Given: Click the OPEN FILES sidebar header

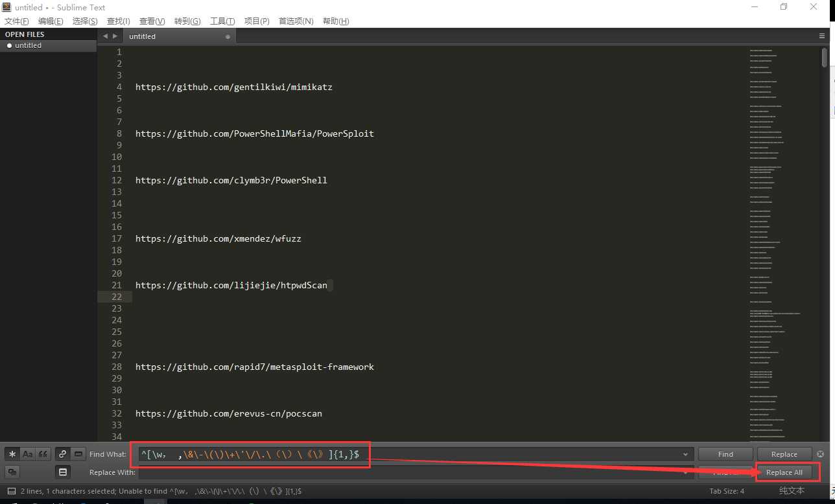Looking at the screenshot, I should (x=25, y=34).
